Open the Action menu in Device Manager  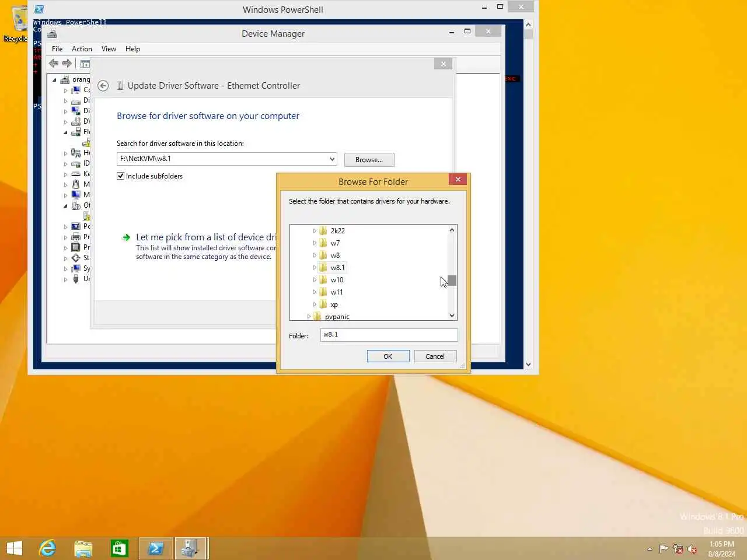(82, 49)
